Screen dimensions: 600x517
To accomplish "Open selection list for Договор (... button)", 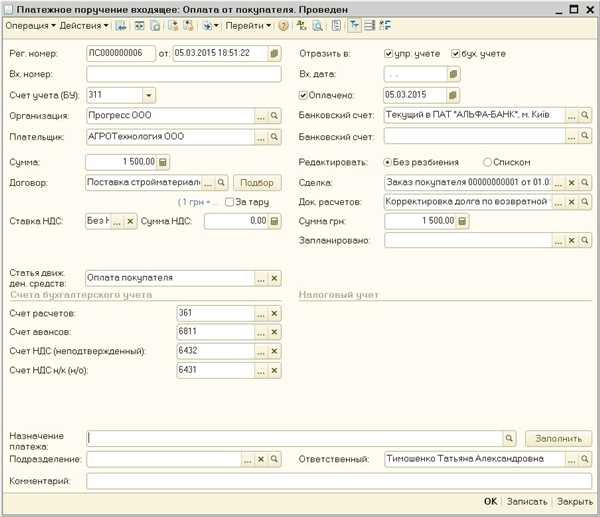I will [x=208, y=183].
